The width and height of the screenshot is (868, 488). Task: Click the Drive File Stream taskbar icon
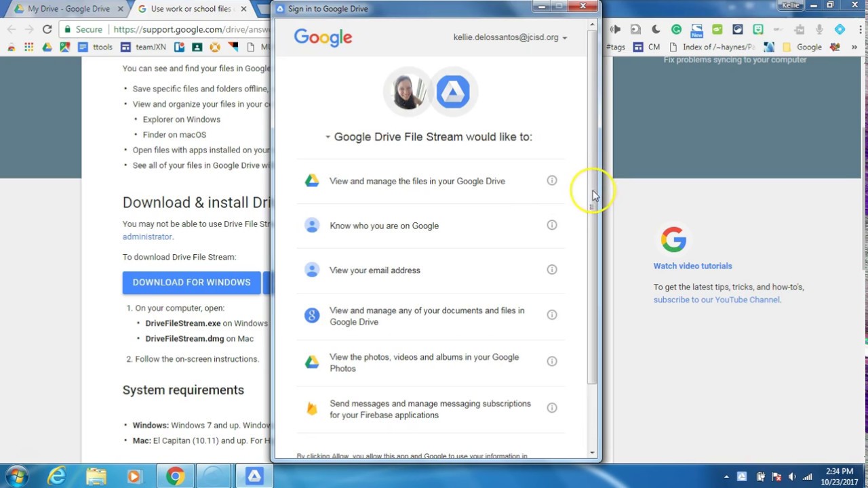coord(254,476)
